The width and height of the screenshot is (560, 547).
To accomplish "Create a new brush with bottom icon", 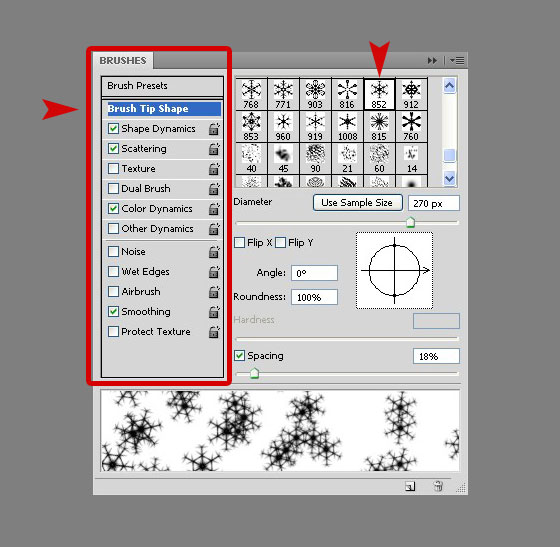I will point(410,486).
